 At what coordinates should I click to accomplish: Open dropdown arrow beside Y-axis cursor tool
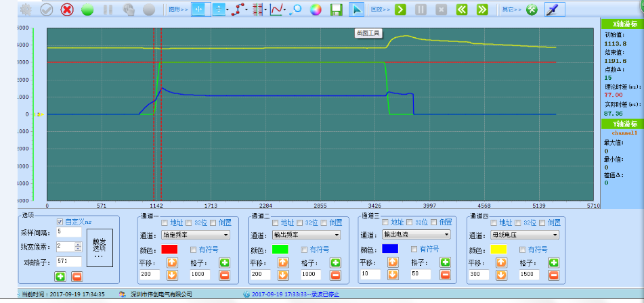pyautogui.click(x=228, y=9)
